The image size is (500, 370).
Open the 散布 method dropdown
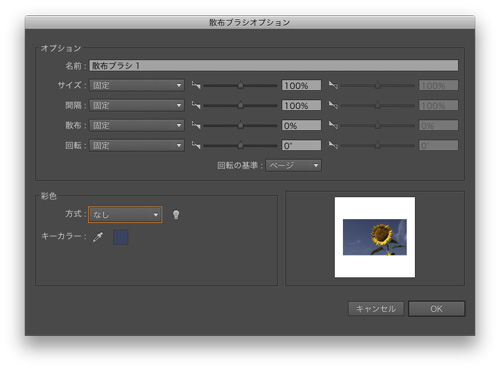(137, 125)
